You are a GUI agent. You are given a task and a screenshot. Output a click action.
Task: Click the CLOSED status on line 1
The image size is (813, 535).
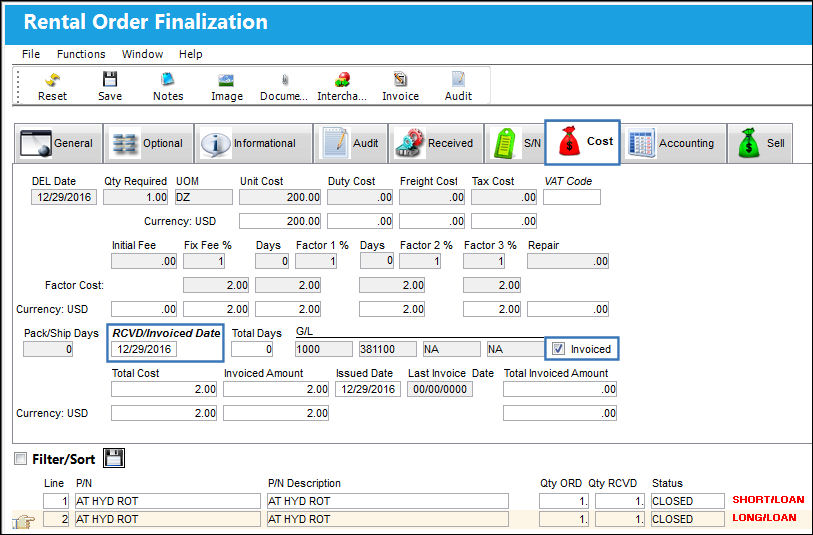[688, 501]
